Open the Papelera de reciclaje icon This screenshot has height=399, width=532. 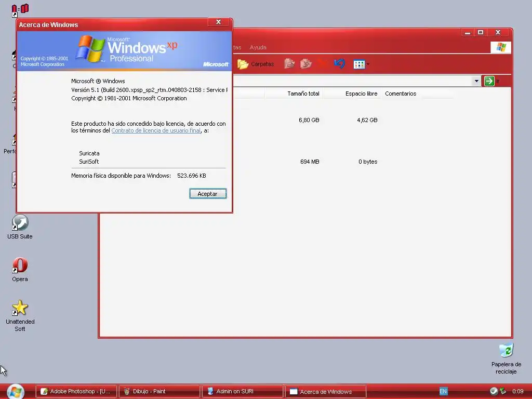[x=506, y=358]
